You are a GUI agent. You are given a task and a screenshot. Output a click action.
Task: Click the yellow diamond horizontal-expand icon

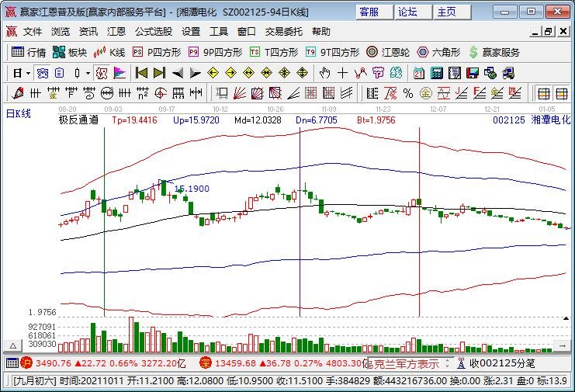248,73
